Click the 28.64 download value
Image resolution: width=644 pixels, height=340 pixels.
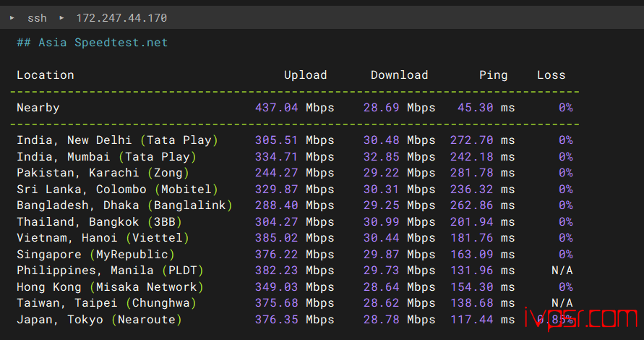pyautogui.click(x=381, y=286)
